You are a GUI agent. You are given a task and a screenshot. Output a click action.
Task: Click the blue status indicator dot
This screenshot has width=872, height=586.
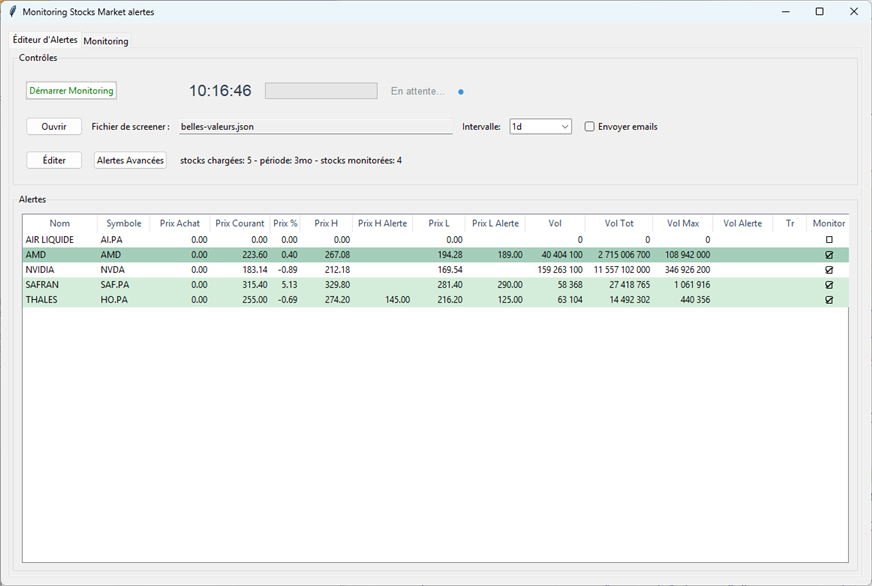(460, 91)
